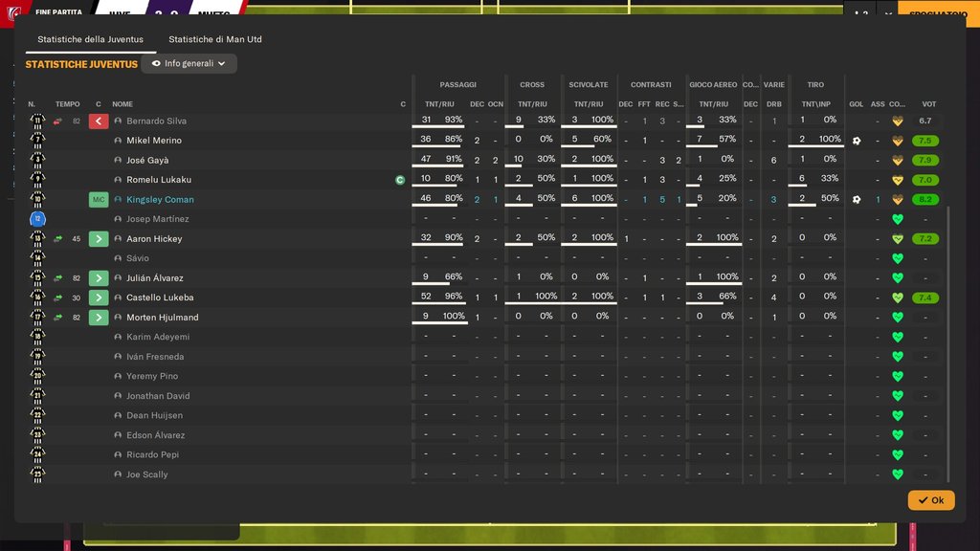The image size is (980, 551).
Task: Click Joe Scally's green heart icon
Action: [x=898, y=474]
